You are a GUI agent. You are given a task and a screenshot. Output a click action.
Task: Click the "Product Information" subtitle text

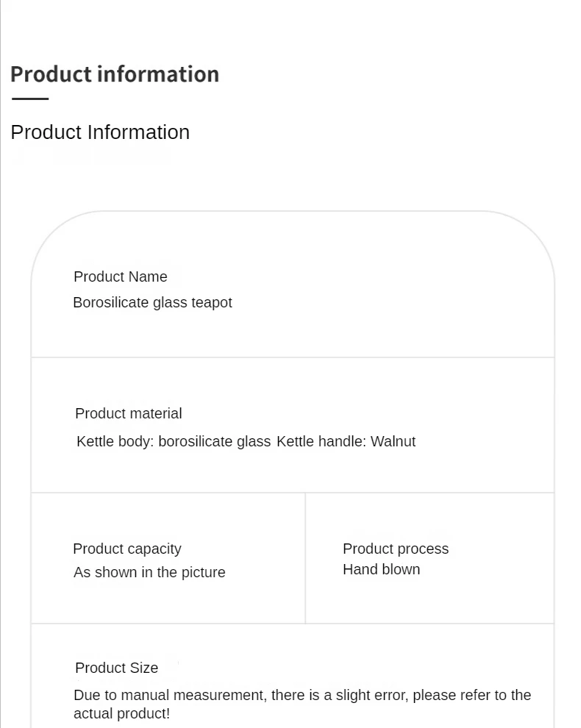pyautogui.click(x=100, y=132)
